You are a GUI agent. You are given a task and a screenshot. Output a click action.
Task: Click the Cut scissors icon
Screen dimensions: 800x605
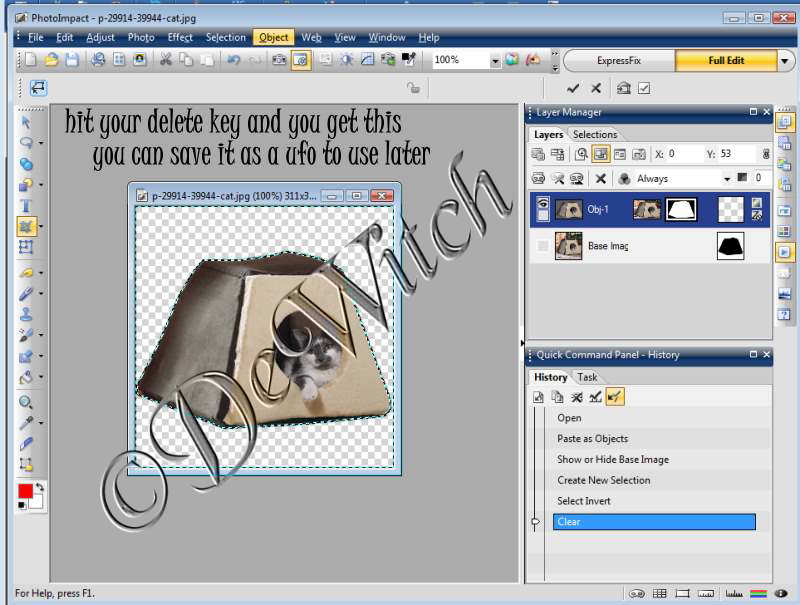[x=166, y=60]
